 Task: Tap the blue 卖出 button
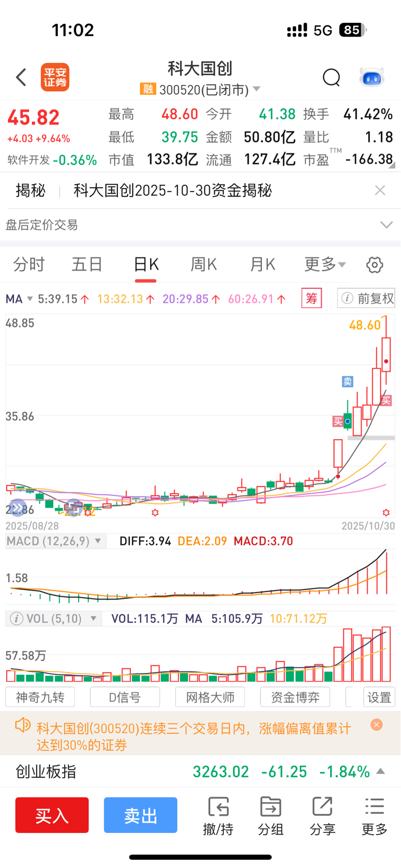140,815
